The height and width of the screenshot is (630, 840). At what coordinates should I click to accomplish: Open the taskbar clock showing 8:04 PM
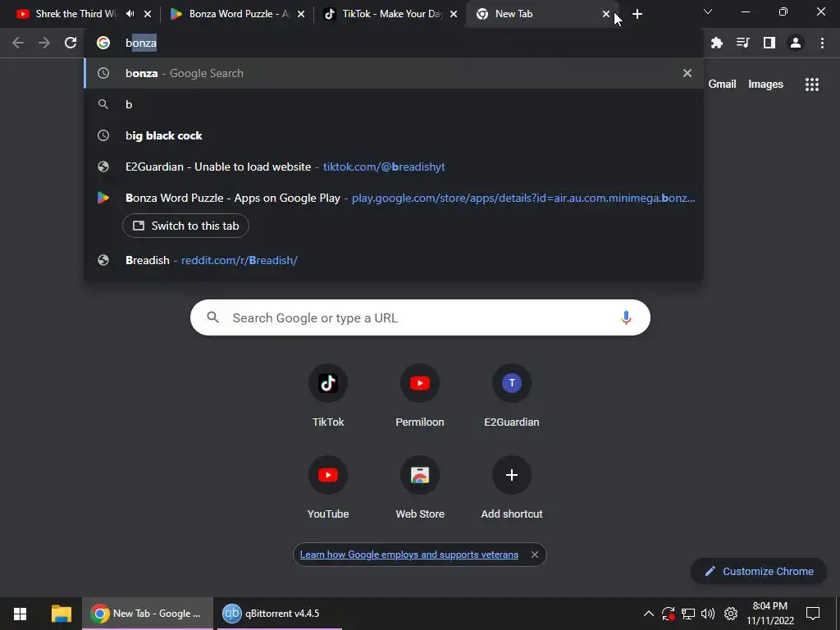click(769, 614)
